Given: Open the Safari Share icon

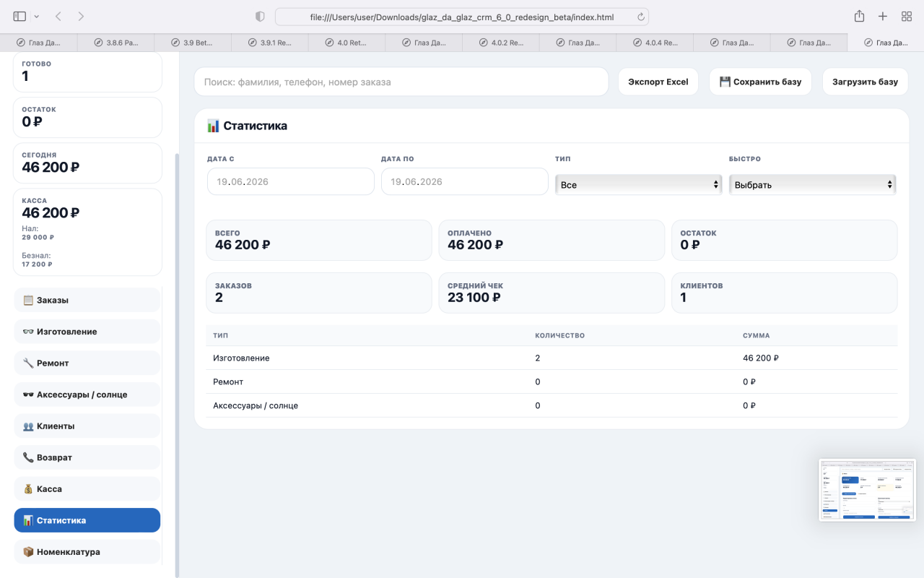Looking at the screenshot, I should pos(859,16).
